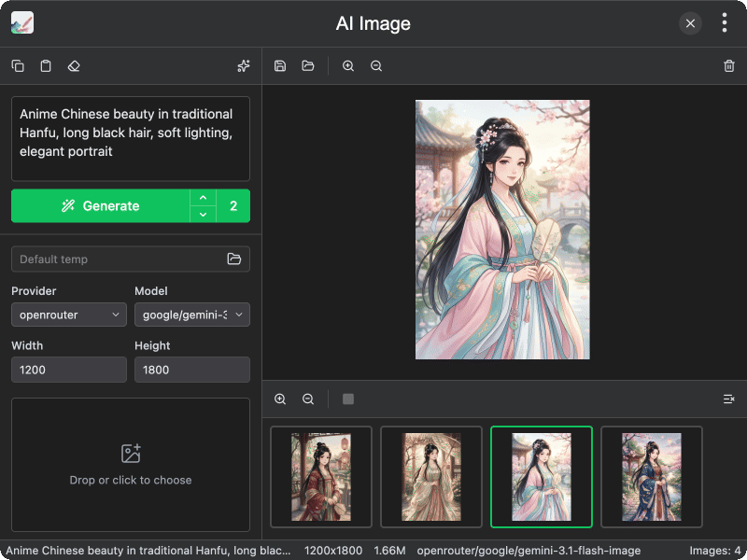The width and height of the screenshot is (747, 560).
Task: Click the status bar text 1200x1800
Action: (x=333, y=551)
